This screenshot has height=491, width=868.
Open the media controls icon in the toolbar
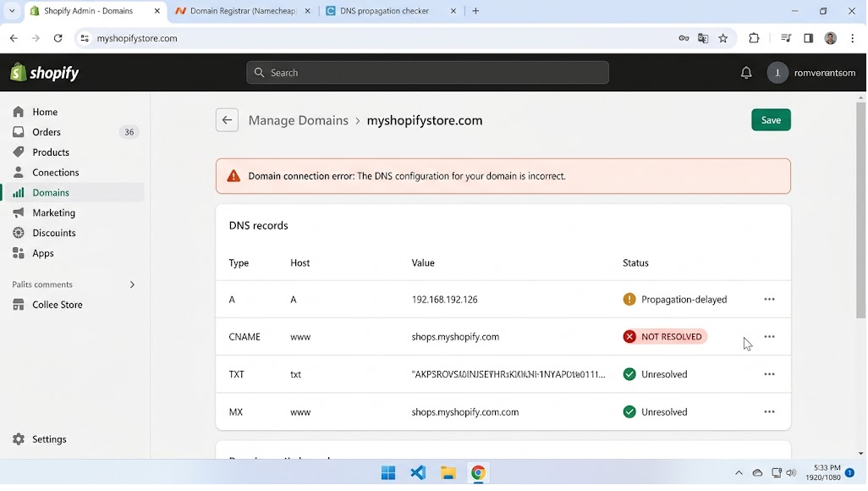(x=786, y=38)
